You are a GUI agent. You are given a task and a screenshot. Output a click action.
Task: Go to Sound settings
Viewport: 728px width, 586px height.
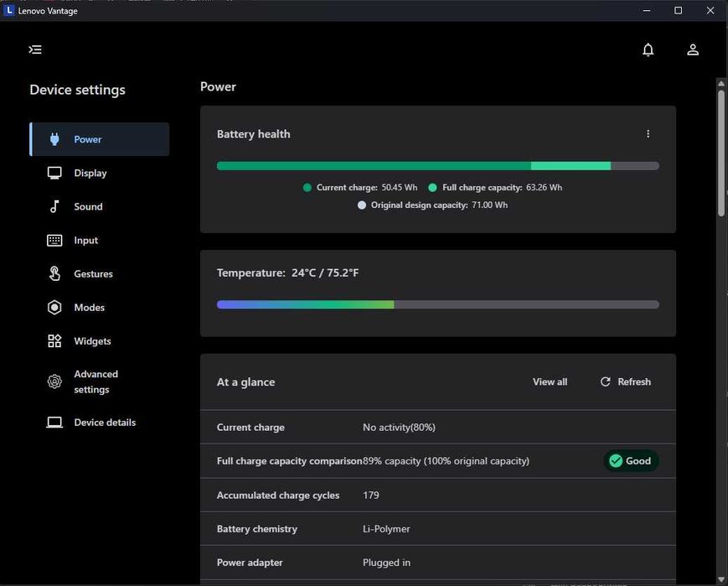(88, 206)
